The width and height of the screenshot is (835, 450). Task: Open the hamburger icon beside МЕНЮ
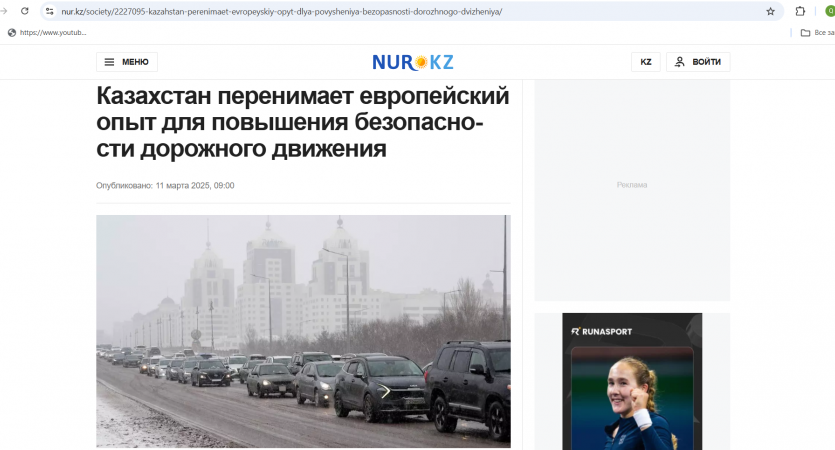(x=109, y=62)
